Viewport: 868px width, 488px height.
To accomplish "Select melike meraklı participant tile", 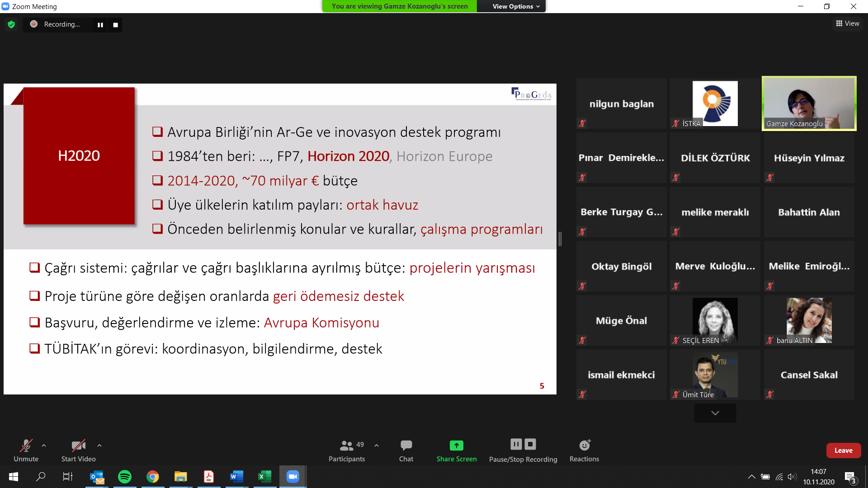I will tap(715, 212).
